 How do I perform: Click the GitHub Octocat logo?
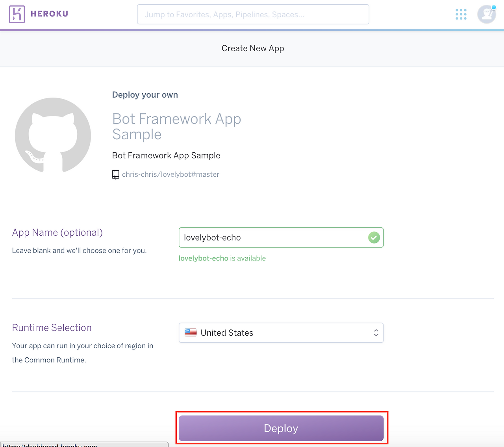53,135
